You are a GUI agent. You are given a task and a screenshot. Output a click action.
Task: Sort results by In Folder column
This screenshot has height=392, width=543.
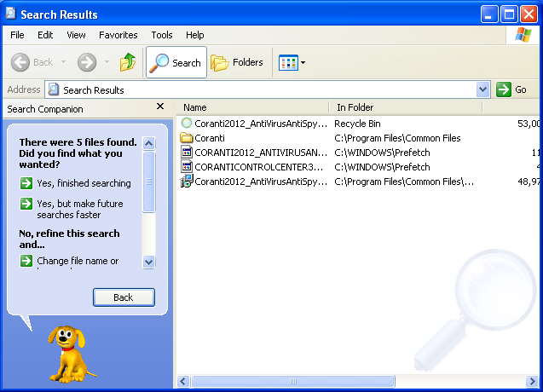(405, 107)
